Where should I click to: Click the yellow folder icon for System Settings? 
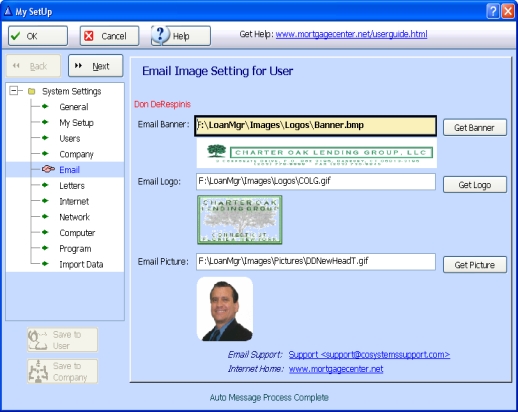click(32, 91)
